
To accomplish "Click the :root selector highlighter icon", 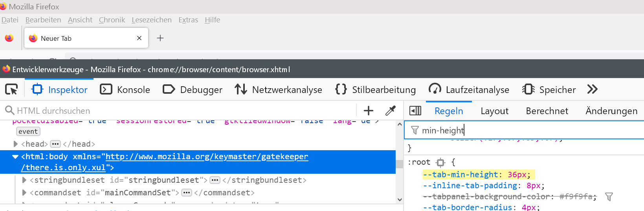I will click(440, 162).
